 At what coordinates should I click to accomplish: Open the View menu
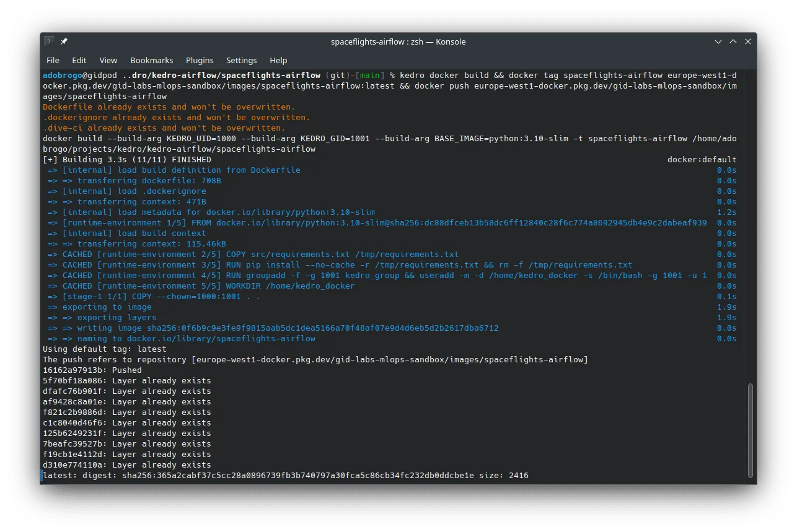(108, 60)
